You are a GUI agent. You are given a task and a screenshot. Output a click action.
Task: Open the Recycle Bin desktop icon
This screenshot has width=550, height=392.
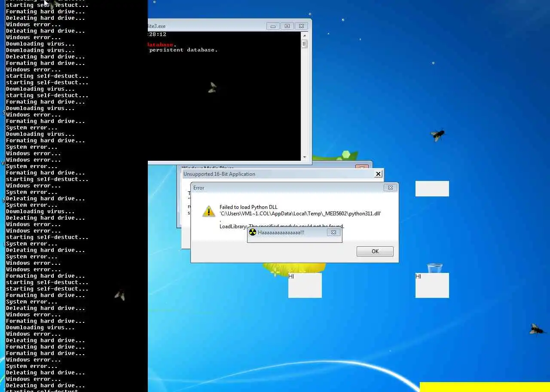pyautogui.click(x=435, y=268)
